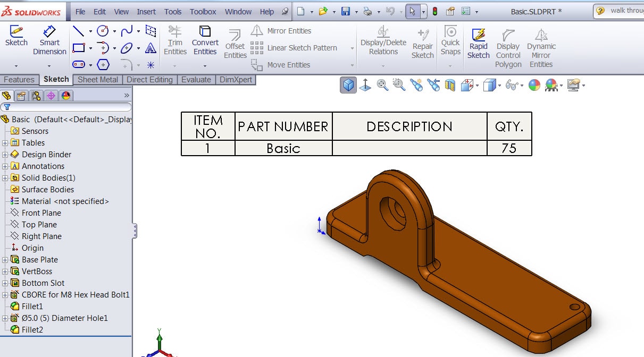Select the Spline sketch tool
The width and height of the screenshot is (644, 357).
127,31
